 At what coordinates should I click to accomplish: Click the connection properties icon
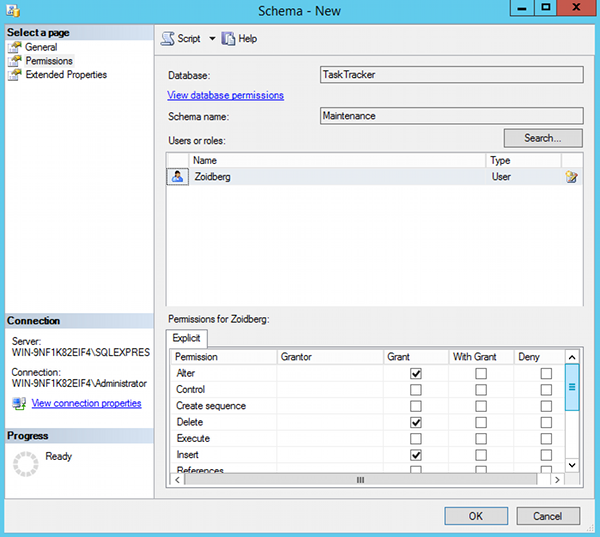(x=19, y=403)
